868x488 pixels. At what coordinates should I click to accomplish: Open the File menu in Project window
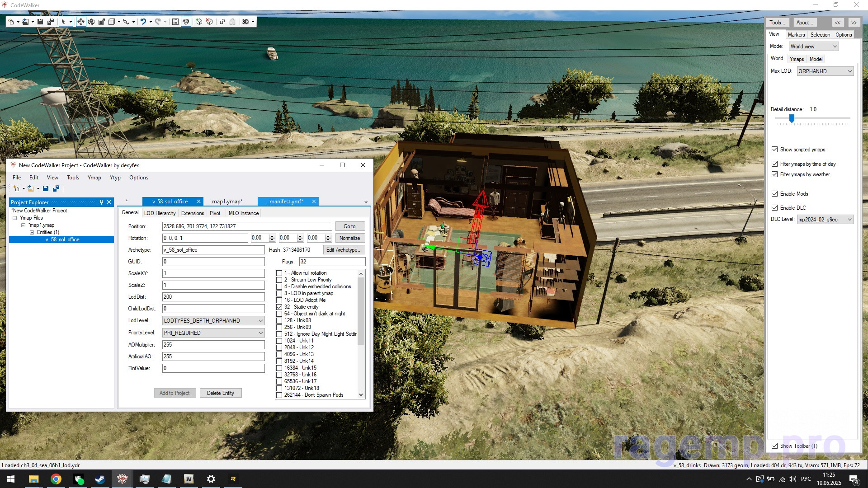coord(17,178)
